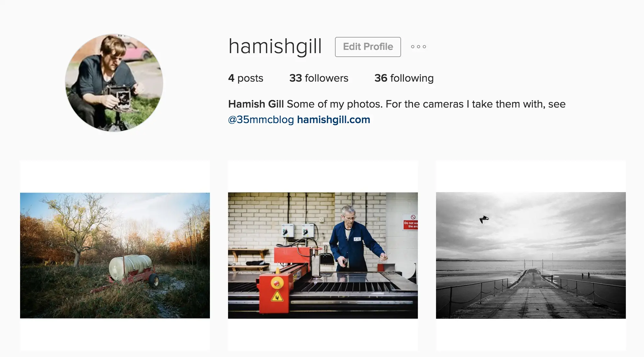Open the workshop machine operator photo

(x=323, y=256)
